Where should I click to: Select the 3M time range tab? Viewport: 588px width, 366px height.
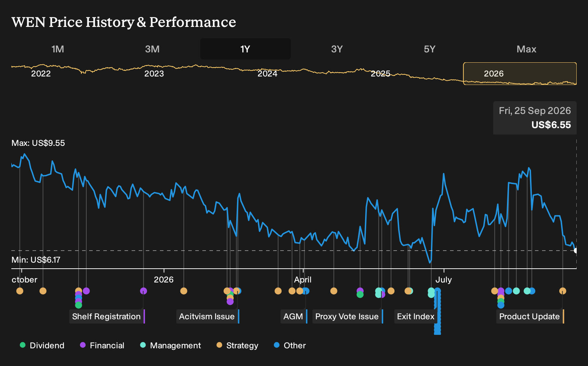[152, 49]
